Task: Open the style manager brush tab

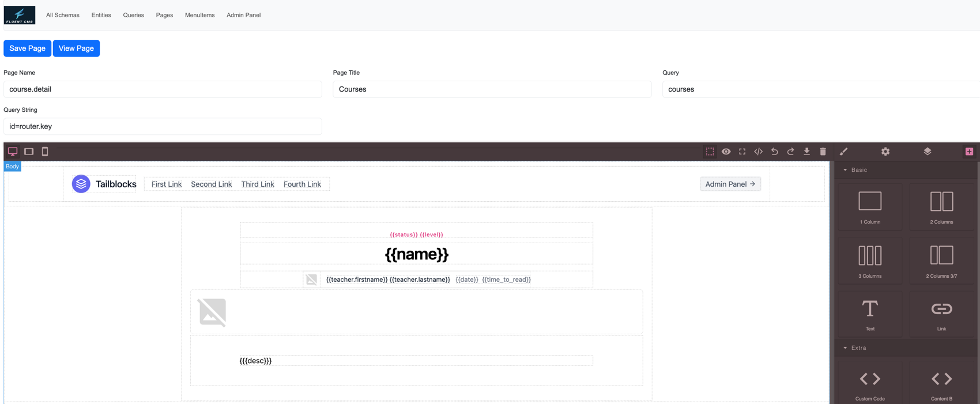Action: coord(844,152)
